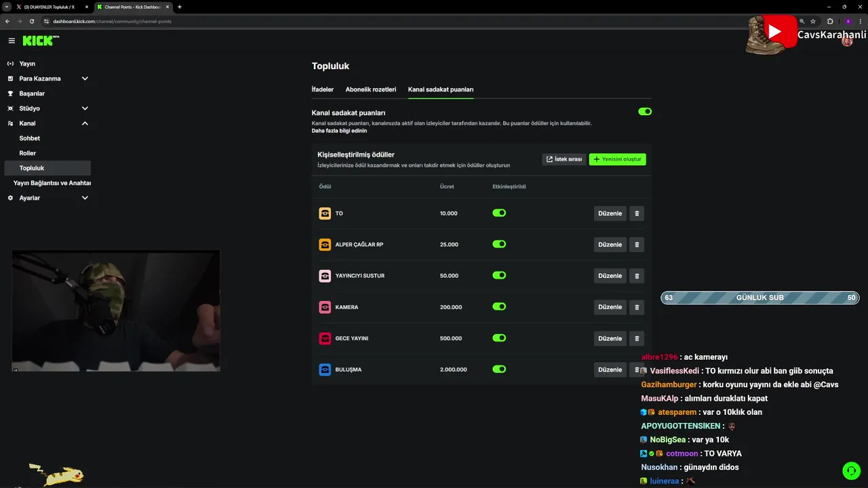Disable the KAMERA reward toggle

[x=499, y=306]
